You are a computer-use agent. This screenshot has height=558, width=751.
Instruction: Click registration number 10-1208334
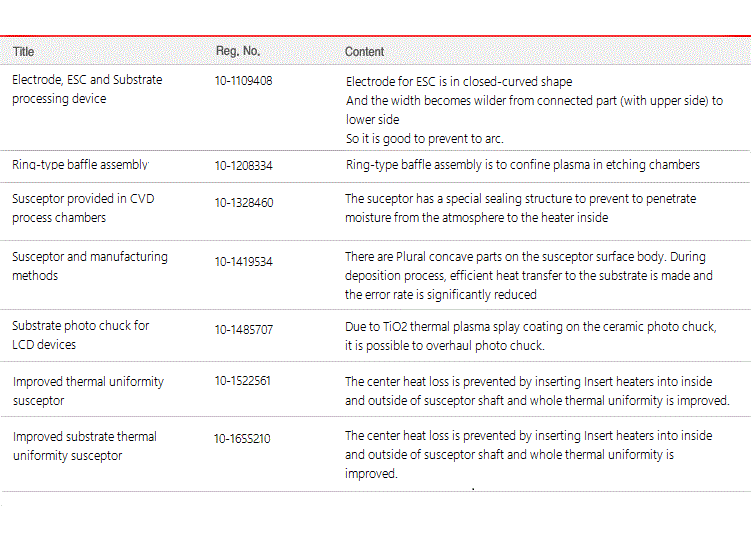pos(243,166)
